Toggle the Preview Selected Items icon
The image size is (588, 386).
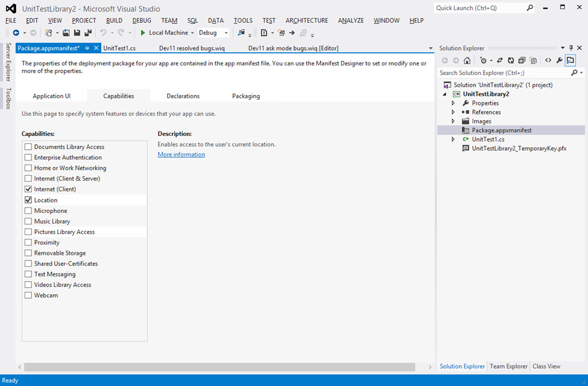tap(570, 60)
